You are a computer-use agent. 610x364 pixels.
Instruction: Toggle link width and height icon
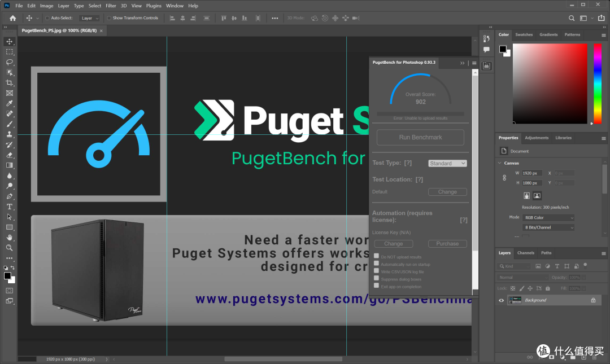click(x=504, y=178)
